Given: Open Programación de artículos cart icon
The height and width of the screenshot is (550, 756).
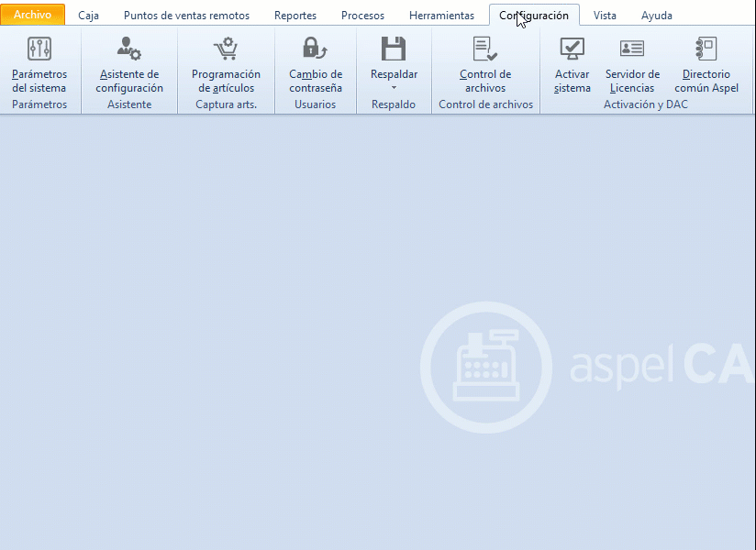Looking at the screenshot, I should pyautogui.click(x=226, y=49).
